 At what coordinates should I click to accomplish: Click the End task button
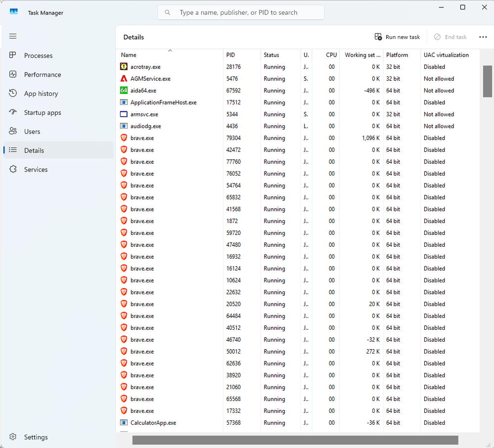[x=450, y=37]
